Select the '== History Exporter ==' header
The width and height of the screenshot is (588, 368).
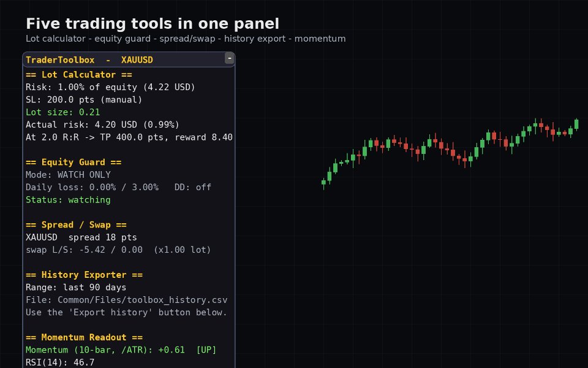(84, 275)
